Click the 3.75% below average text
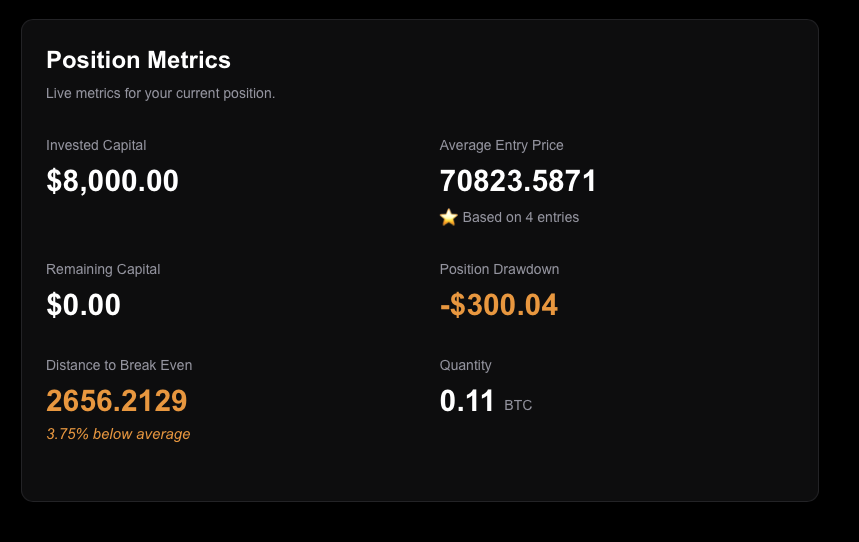859x542 pixels. click(118, 434)
